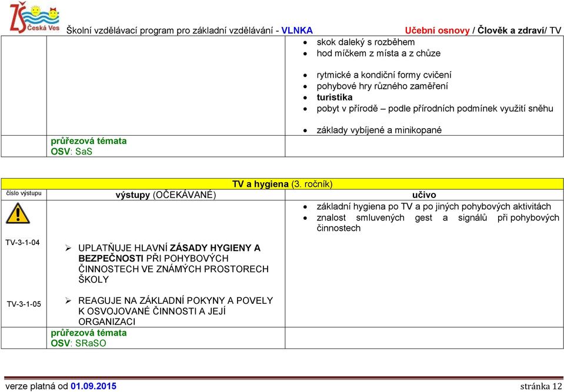The height and width of the screenshot is (392, 564).
Task: Click the header text Člověk a zdraví
Action: tap(510, 31)
